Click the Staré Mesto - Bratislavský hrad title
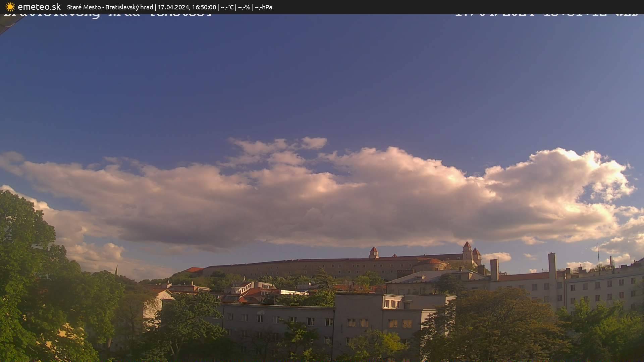644x362 pixels. pos(110,7)
